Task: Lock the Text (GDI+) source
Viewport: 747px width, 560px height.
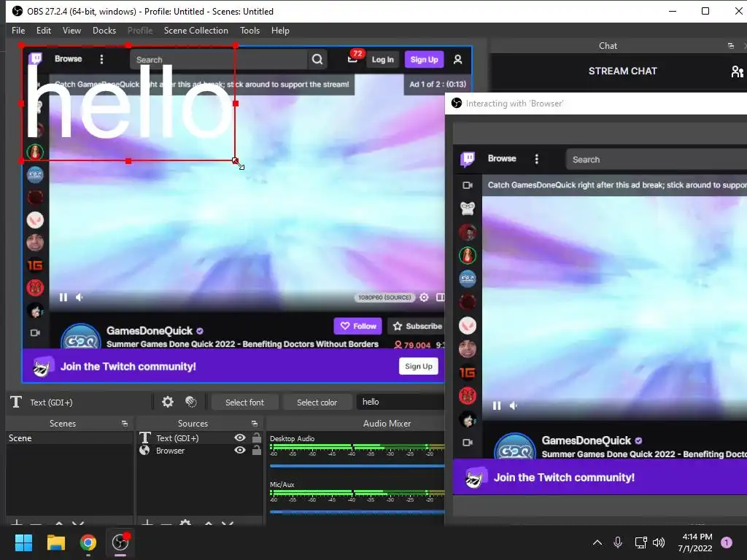Action: point(257,437)
